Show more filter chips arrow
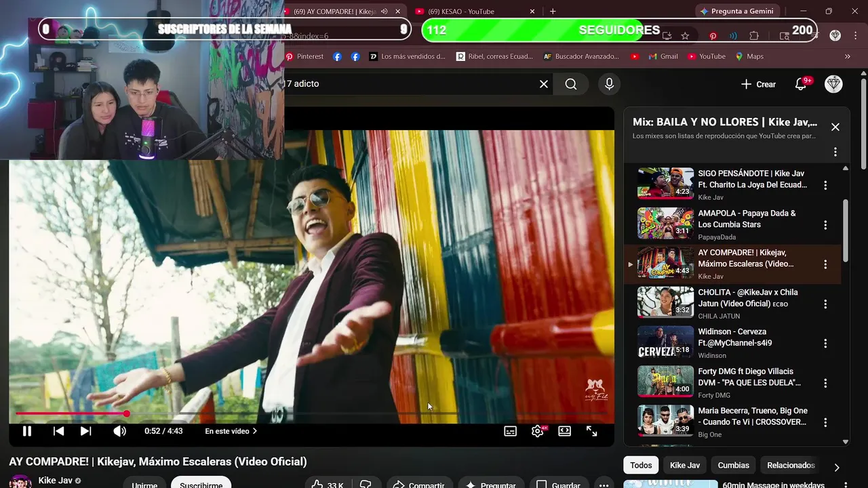This screenshot has width=868, height=488. point(836,467)
